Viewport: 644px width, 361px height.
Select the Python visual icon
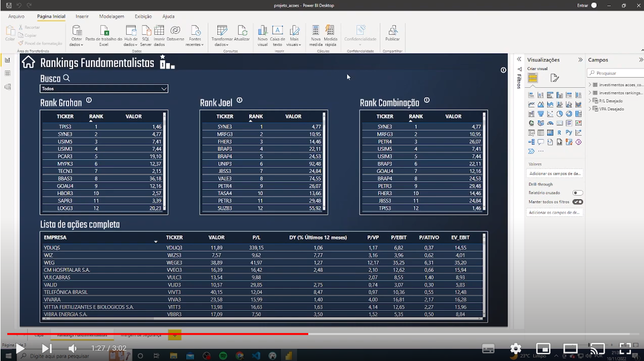pyautogui.click(x=569, y=133)
